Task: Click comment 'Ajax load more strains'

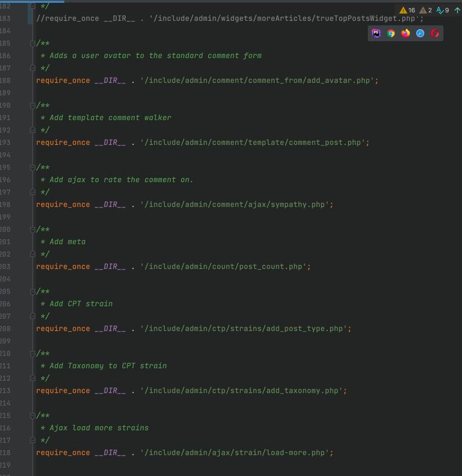Action: [99, 428]
